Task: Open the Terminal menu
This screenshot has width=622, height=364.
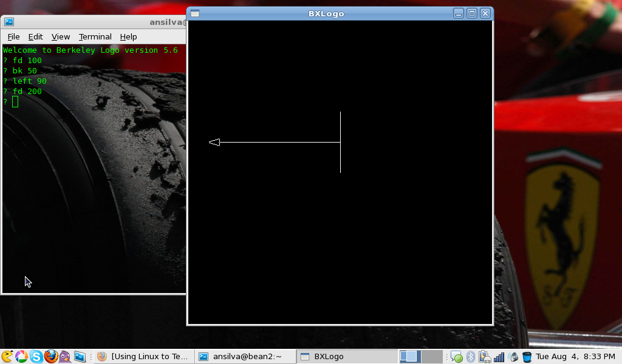Action: 95,37
